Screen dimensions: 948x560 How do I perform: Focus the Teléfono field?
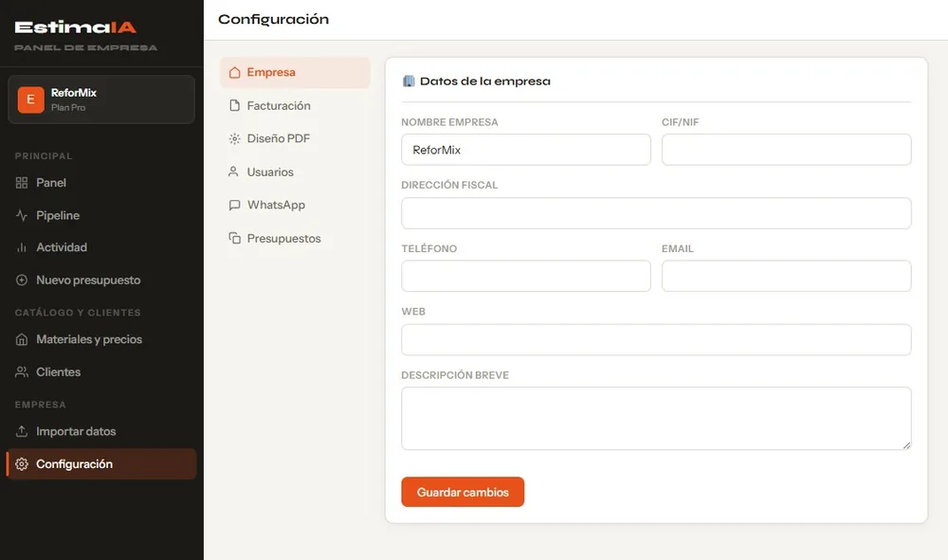526,276
